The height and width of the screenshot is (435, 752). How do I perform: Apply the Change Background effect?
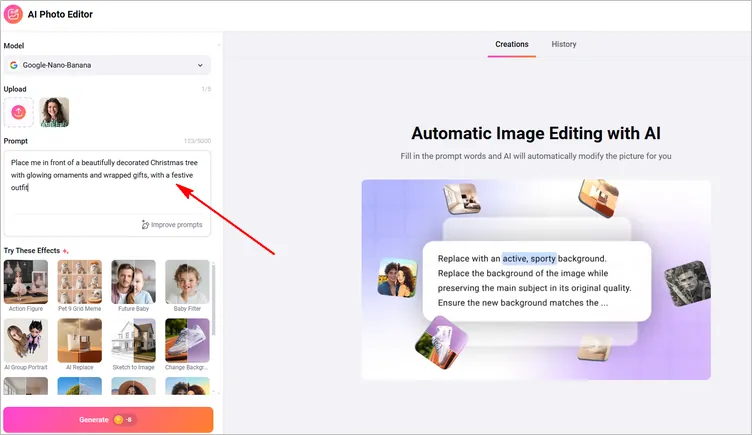[x=187, y=340]
